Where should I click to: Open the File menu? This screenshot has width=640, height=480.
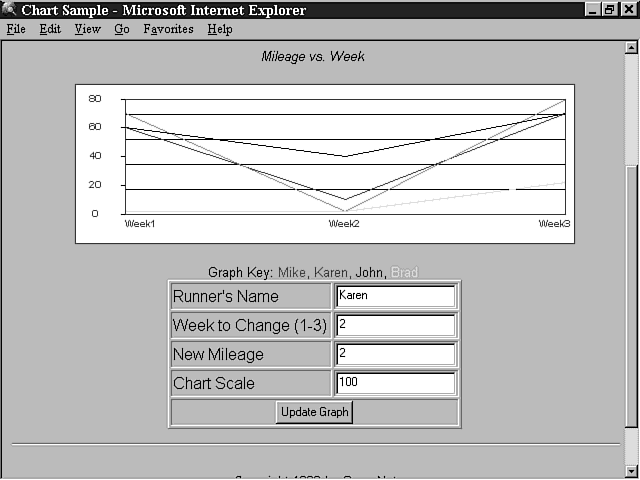(16, 29)
